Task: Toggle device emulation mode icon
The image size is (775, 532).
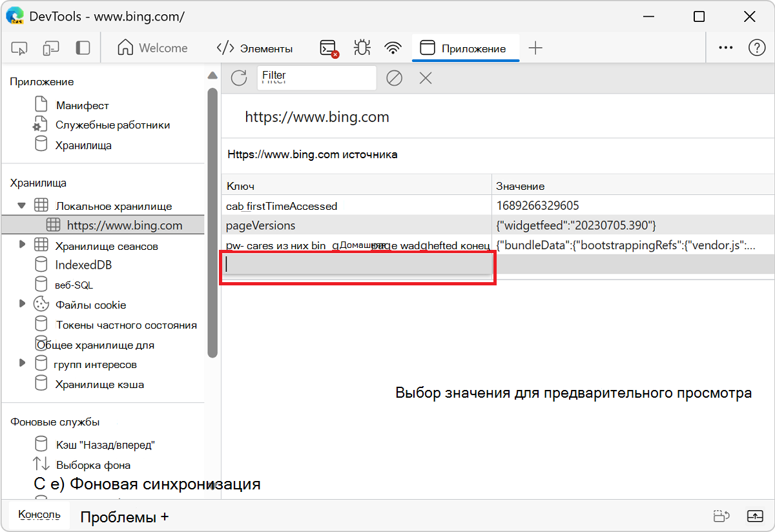Action: pyautogui.click(x=51, y=48)
